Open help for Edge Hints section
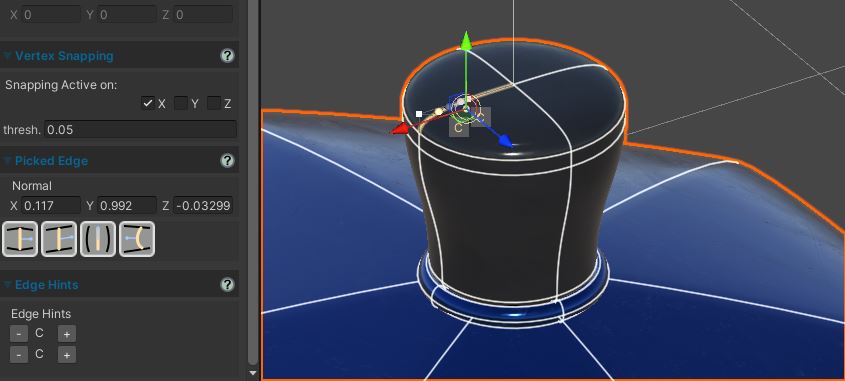 point(227,285)
